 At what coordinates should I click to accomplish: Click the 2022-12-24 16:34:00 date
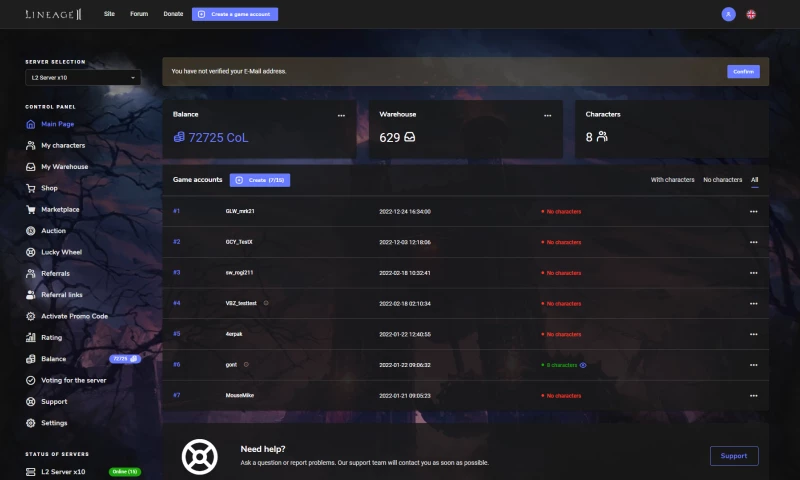coord(405,211)
